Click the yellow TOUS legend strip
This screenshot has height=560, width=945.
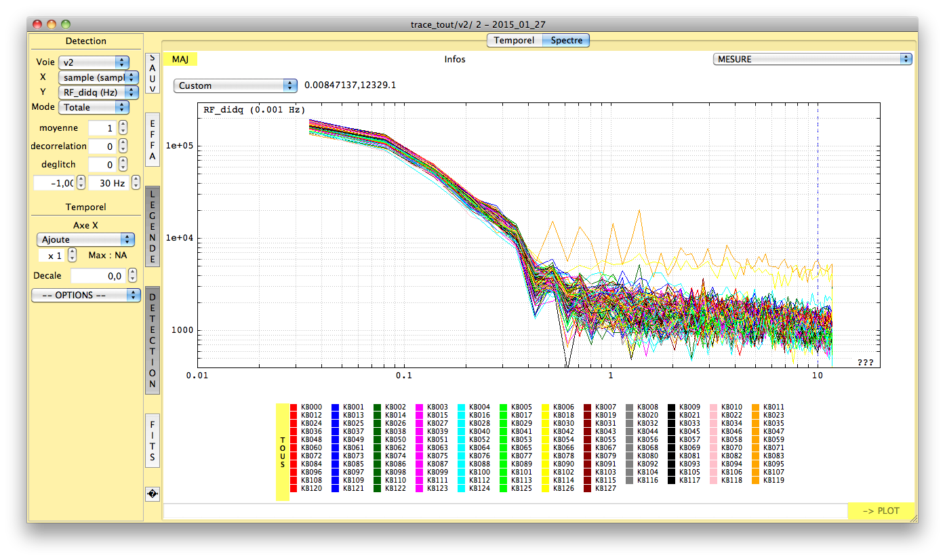(283, 452)
